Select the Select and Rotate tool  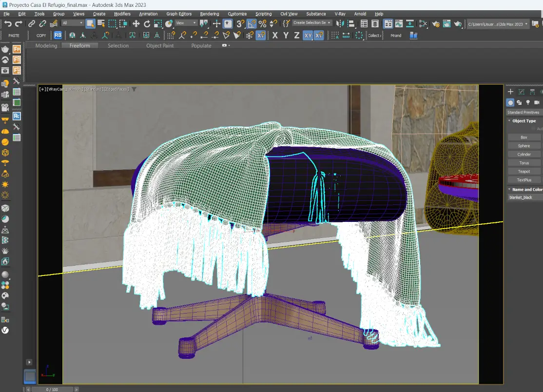point(147,23)
